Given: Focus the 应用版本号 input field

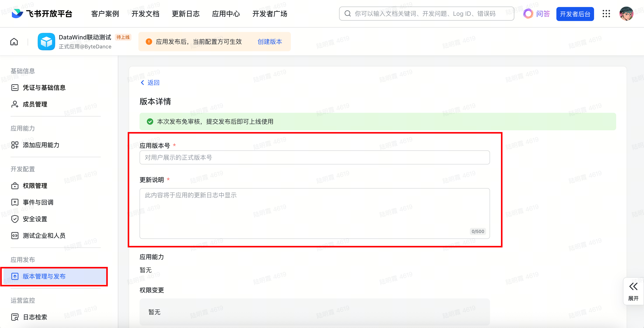Looking at the screenshot, I should click(314, 157).
